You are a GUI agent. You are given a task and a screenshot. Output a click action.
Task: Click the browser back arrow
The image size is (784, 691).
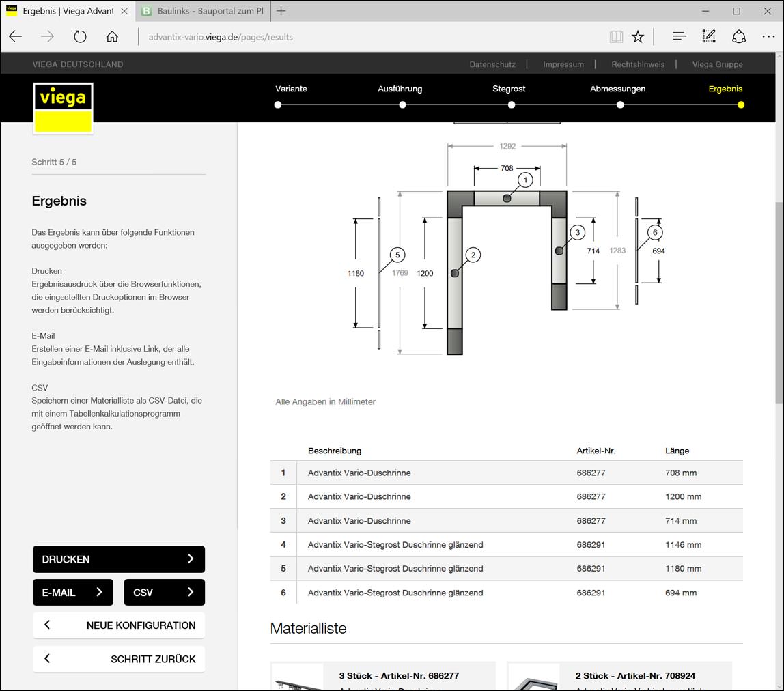pyautogui.click(x=16, y=36)
